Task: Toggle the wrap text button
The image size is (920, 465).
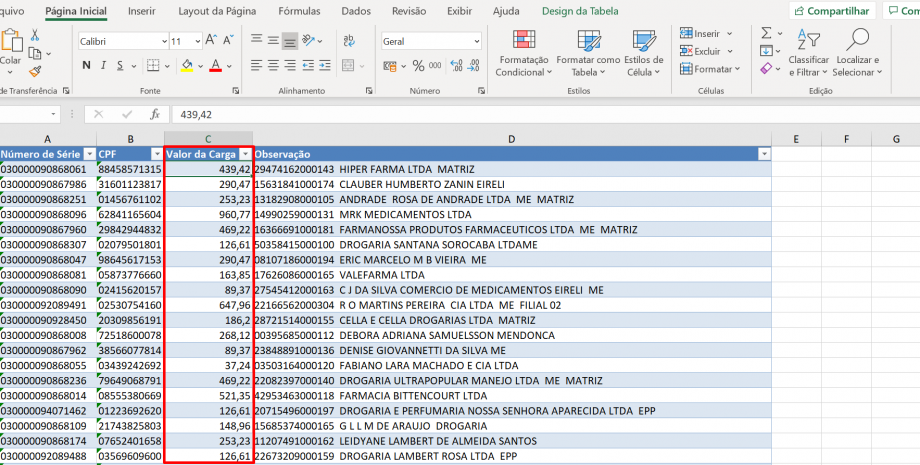Action: [345, 41]
